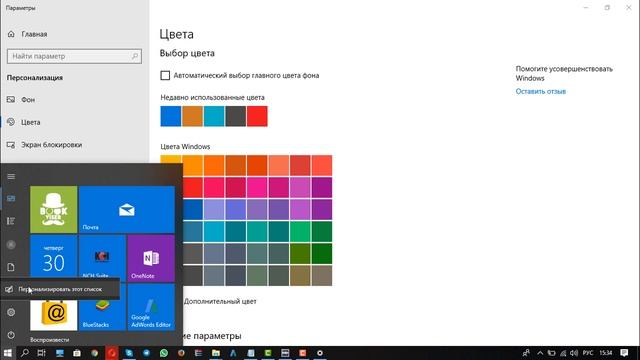Pick the teal recently used color
640x360 pixels.
click(214, 116)
